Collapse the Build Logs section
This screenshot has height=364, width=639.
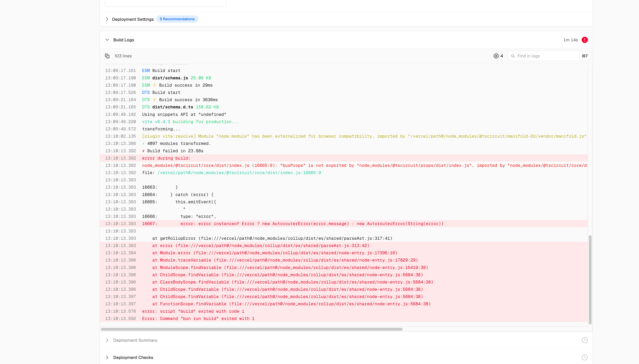pyautogui.click(x=107, y=40)
